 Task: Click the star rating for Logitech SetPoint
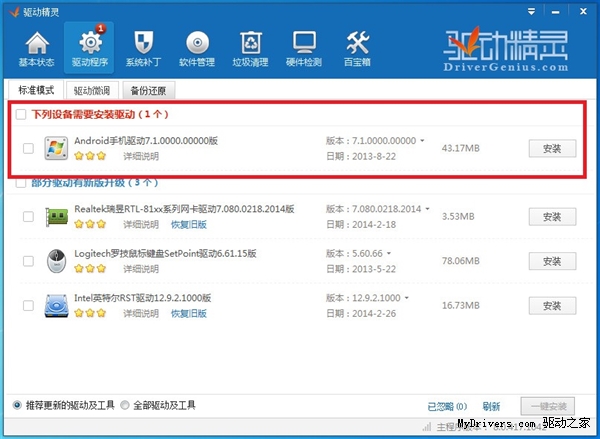(x=90, y=268)
